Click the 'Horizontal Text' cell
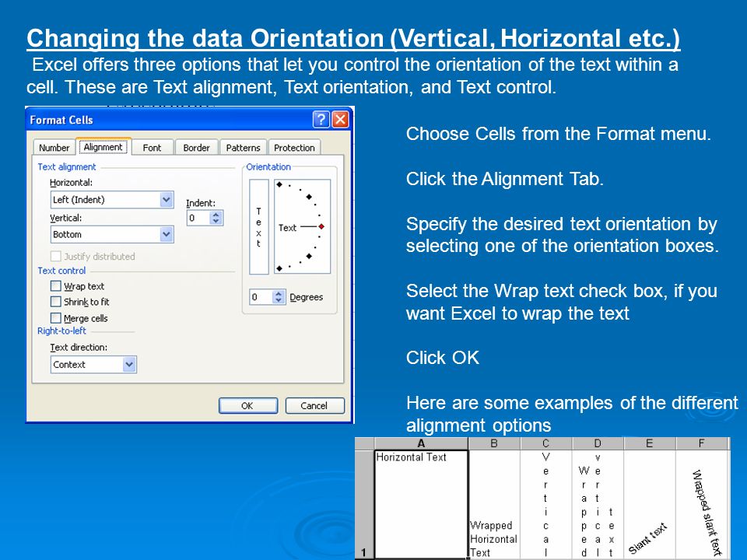 coord(421,504)
